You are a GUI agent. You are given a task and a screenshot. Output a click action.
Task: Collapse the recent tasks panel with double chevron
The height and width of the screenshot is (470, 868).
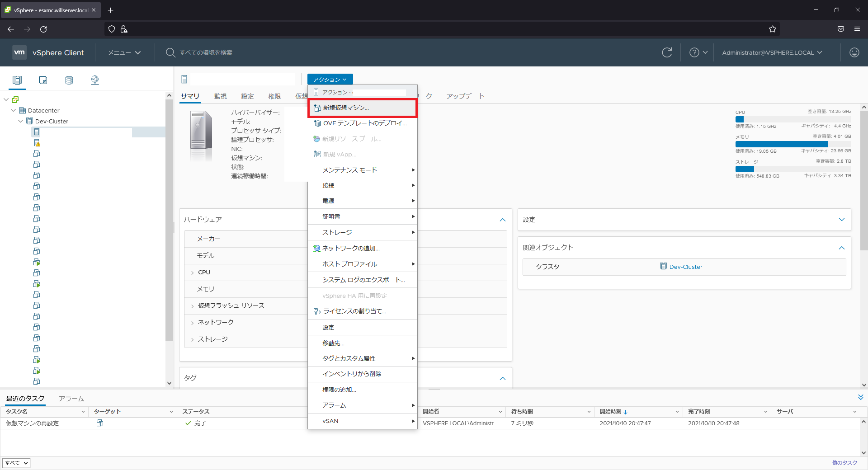tap(860, 397)
